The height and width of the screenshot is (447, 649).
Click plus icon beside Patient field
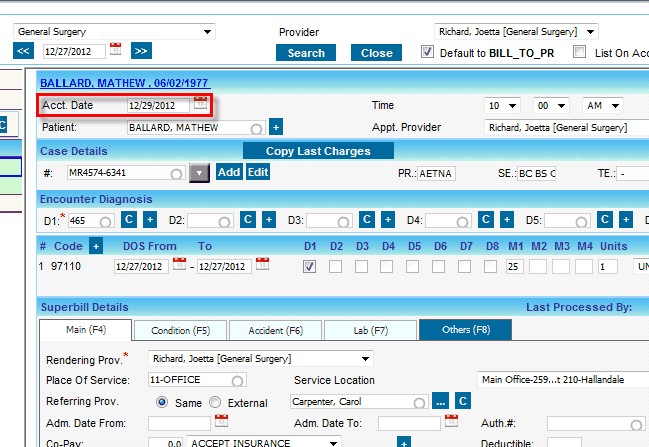coord(276,127)
